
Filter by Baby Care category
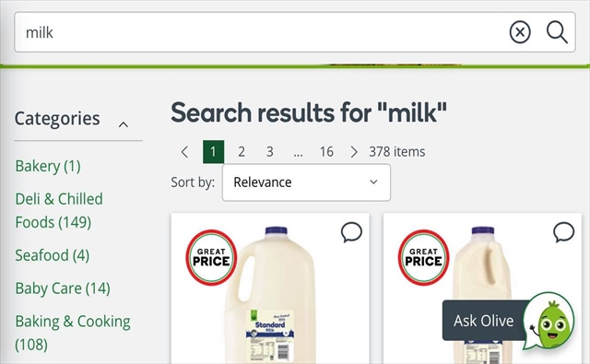click(63, 288)
